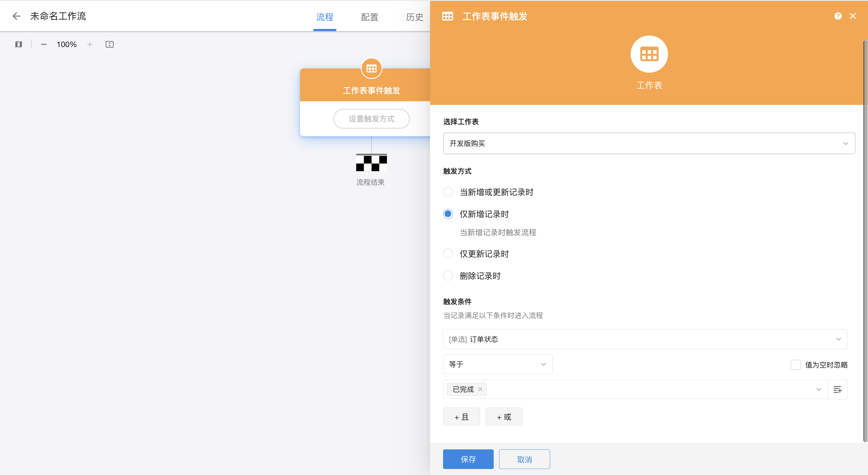Toggle the minimap icon in canvas toolbar

pos(18,44)
